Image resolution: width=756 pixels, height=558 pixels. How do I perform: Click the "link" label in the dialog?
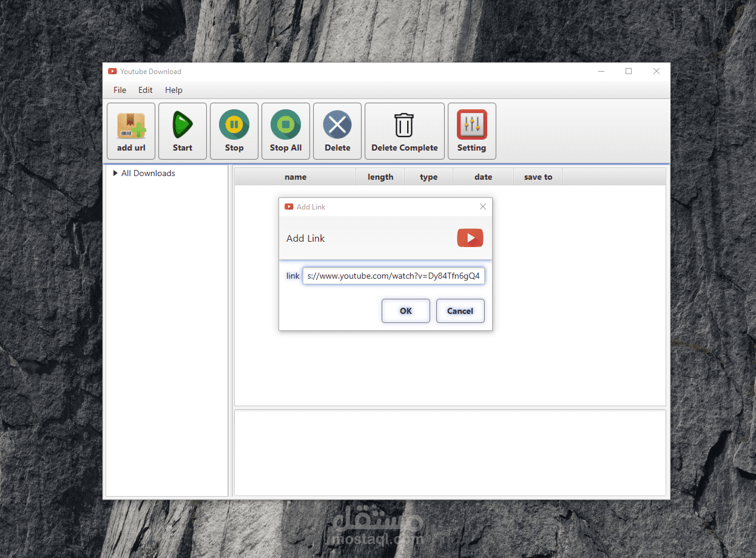pos(293,276)
